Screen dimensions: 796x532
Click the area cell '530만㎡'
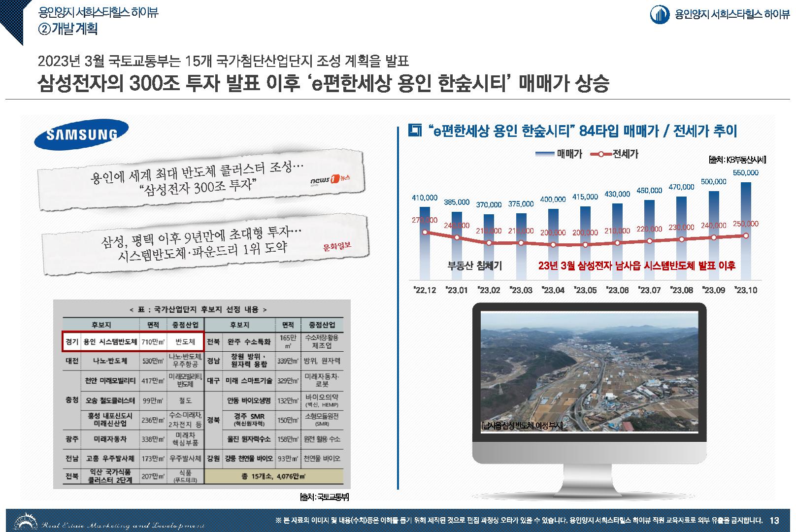[153, 361]
